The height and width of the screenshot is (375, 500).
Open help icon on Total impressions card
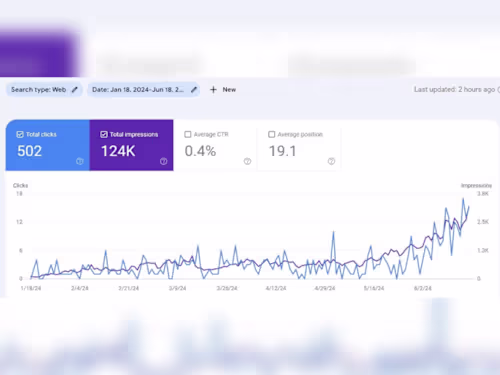(163, 161)
